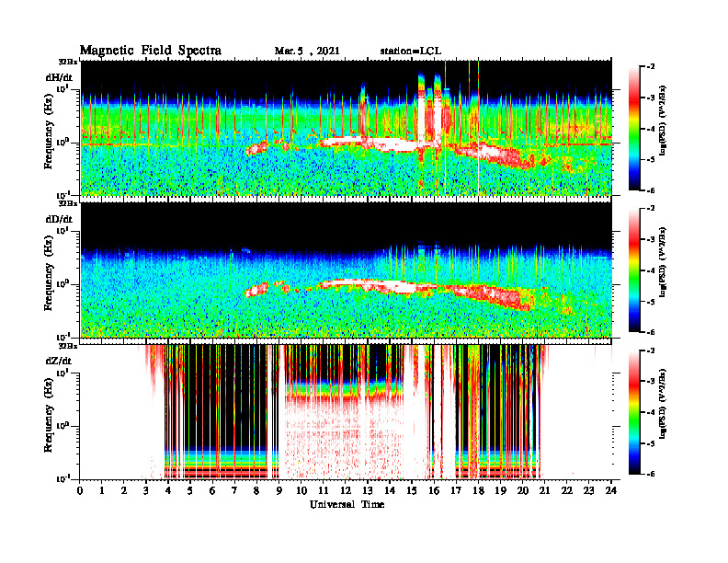
Task: Click the -2 label on dH/dt color bar
Action: tap(651, 67)
